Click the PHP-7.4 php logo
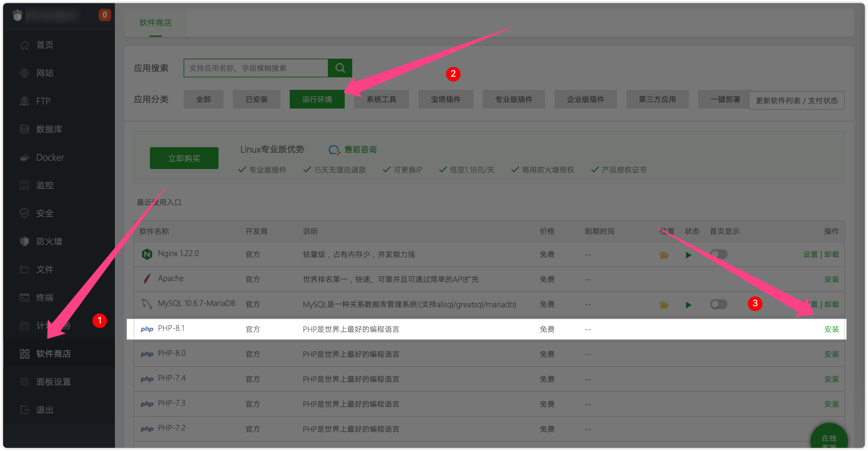 (x=147, y=379)
